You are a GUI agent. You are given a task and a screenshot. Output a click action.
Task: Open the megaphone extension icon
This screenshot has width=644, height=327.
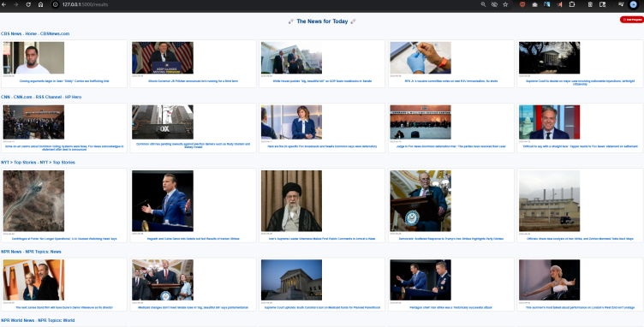[x=559, y=4]
